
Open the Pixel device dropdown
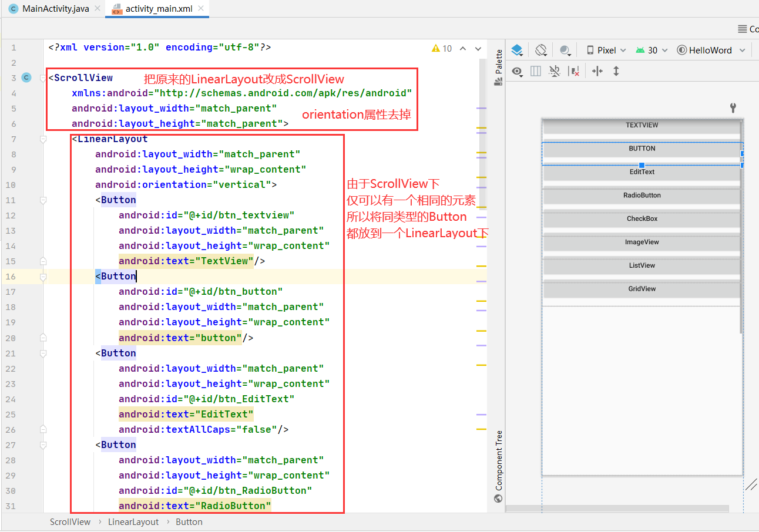pyautogui.click(x=606, y=50)
